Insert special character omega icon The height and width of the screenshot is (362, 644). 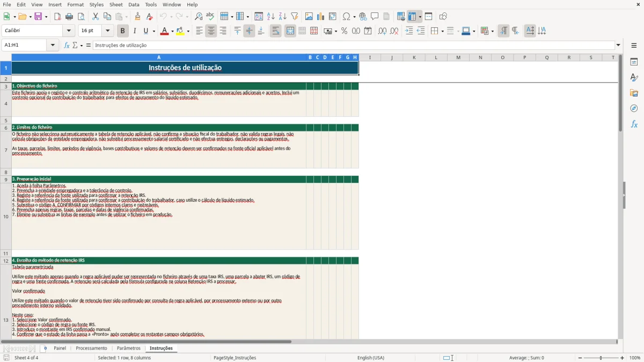point(347,17)
